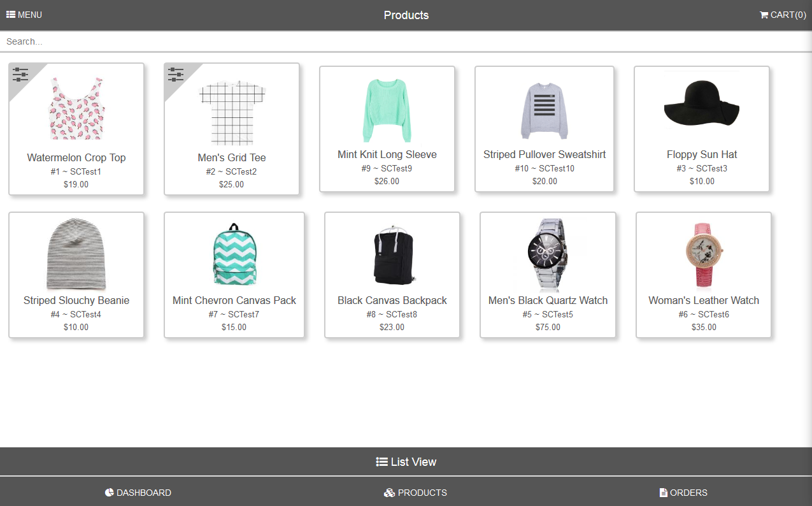Click the '#2 ~ SCTest2' SKU text
Screen dimensions: 812x506
point(232,171)
